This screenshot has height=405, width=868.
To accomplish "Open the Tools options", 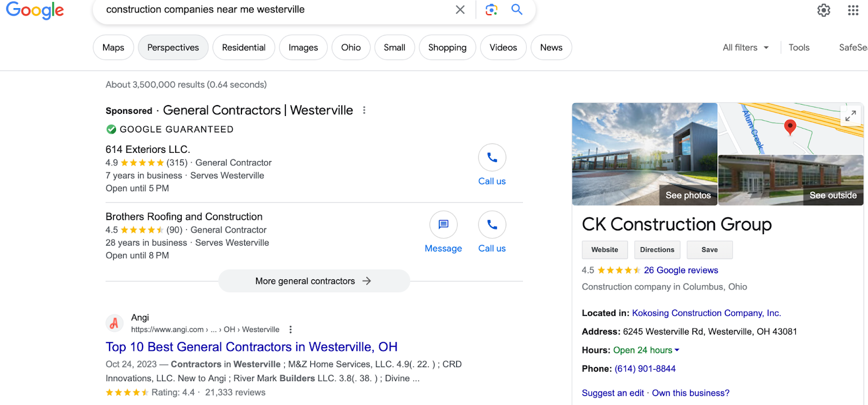I will pos(799,48).
